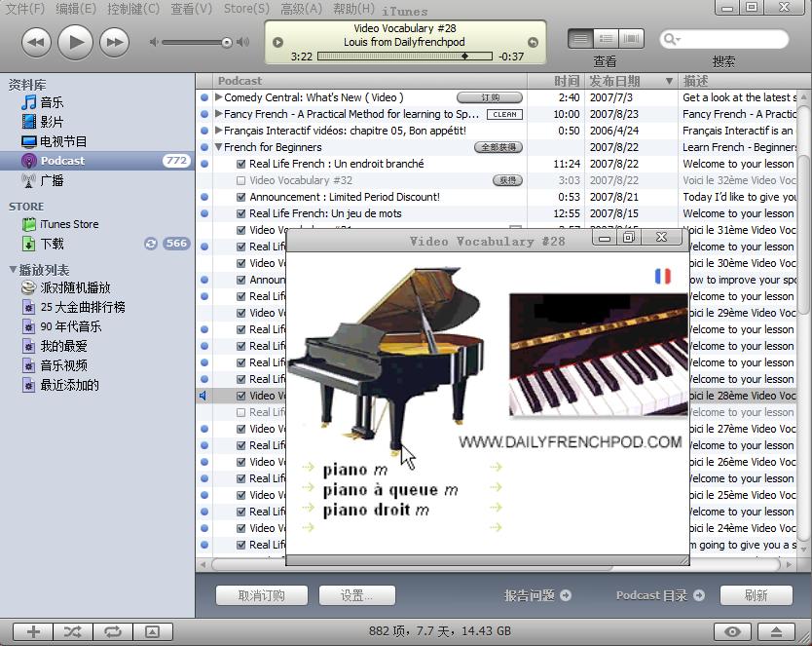Viewport: 812px width, 646px height.
Task: Check the Video Vocabulary #32 checkbox
Action: tap(240, 180)
